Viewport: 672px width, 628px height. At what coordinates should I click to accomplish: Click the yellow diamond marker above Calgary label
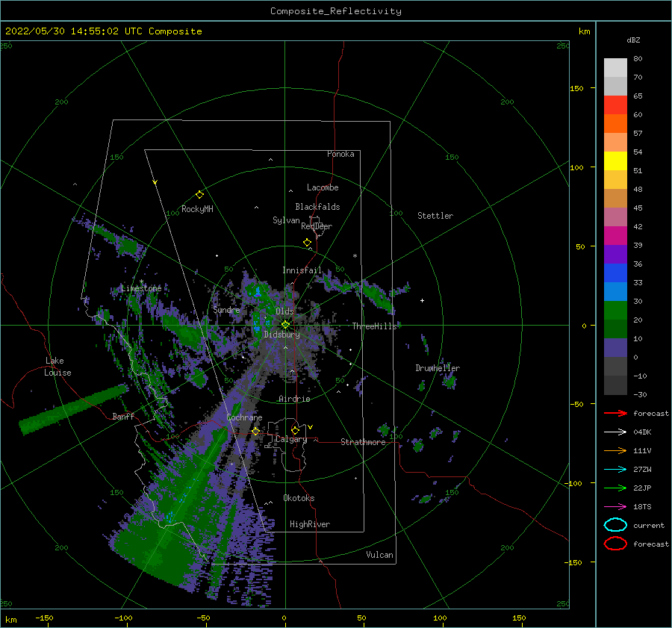[295, 430]
